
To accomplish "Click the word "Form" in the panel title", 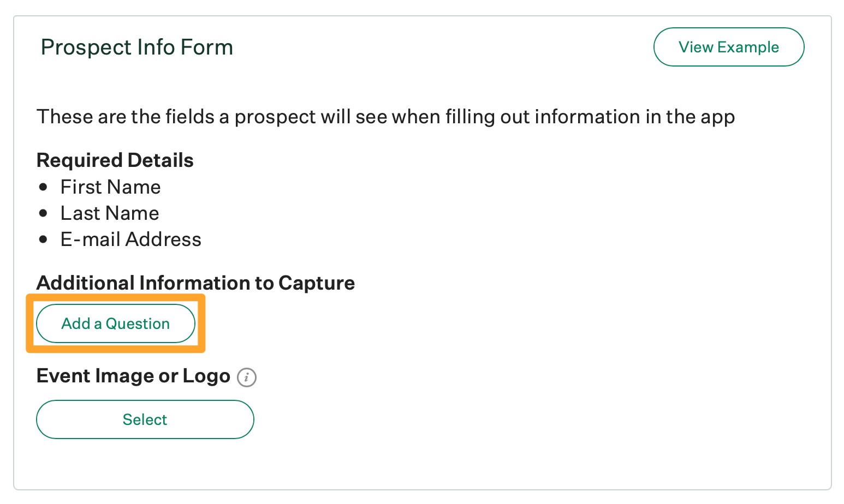I will pos(207,47).
